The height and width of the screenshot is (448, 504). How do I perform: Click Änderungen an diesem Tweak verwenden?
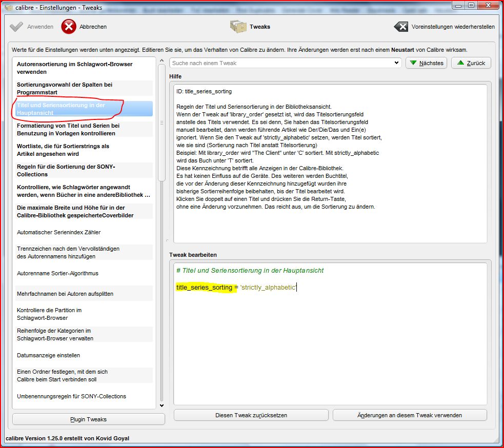410,415
